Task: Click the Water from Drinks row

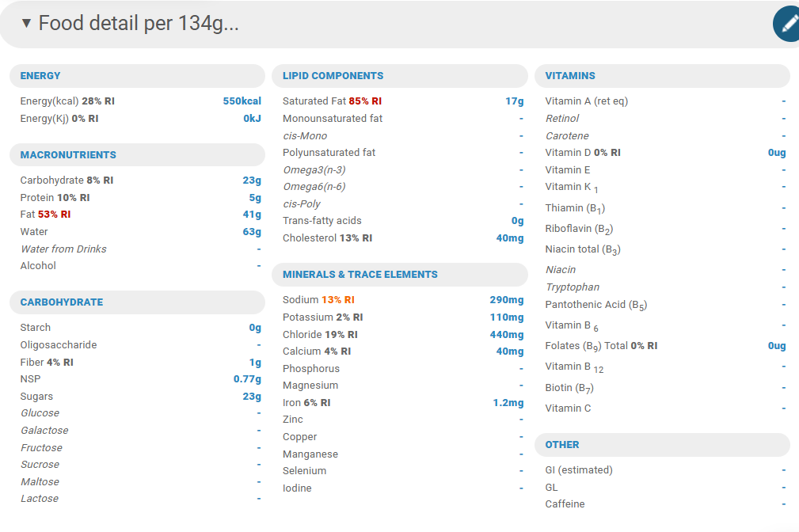Action: (141, 249)
